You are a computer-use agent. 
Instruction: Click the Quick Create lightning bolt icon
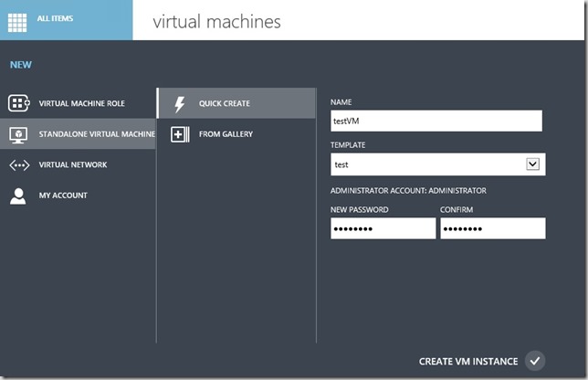180,103
